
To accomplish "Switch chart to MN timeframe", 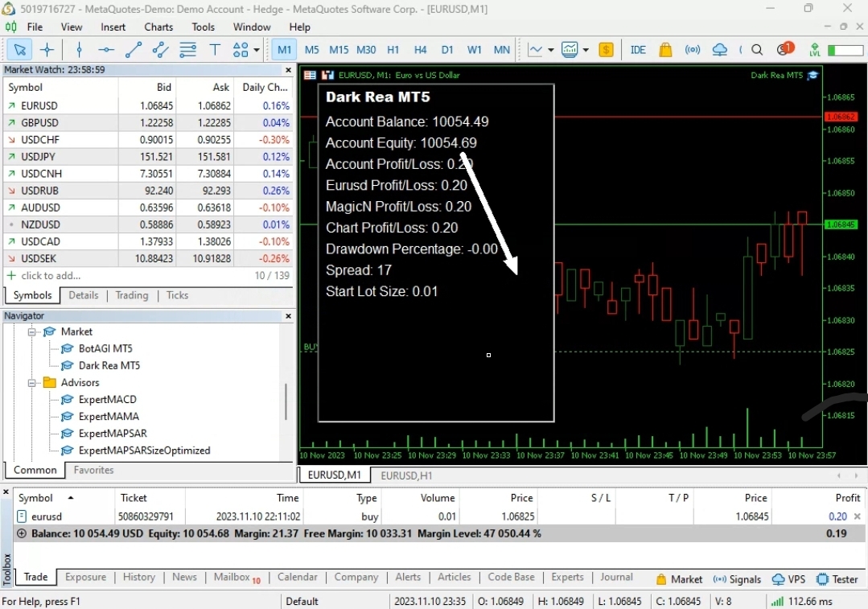I will click(x=501, y=50).
